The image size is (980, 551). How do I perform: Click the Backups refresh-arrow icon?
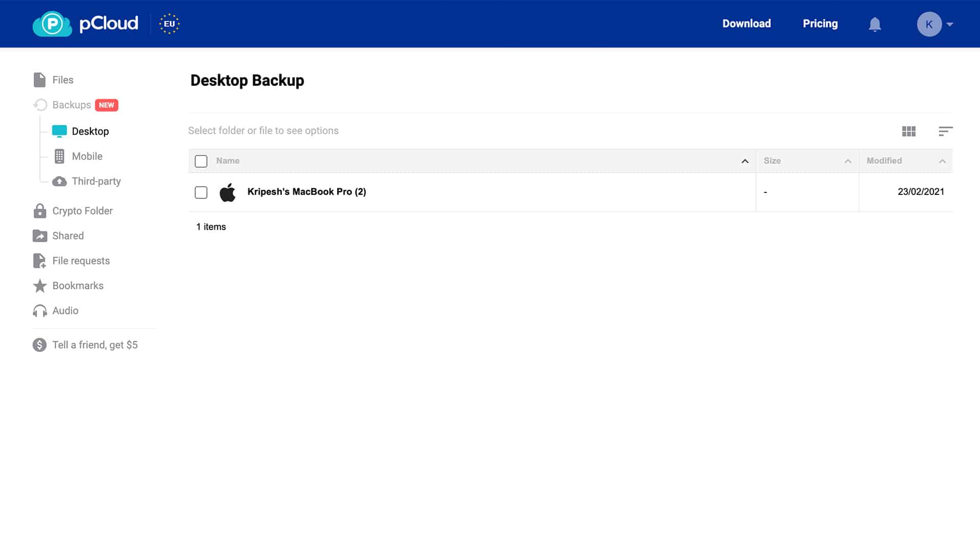click(40, 105)
